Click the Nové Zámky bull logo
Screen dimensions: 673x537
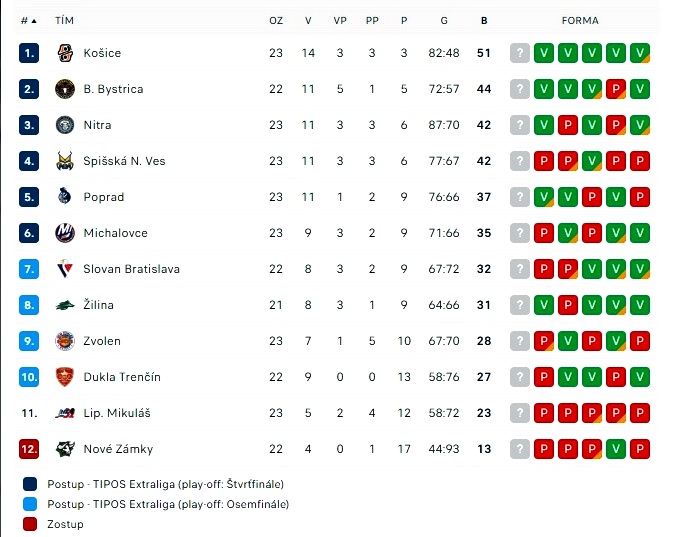point(65,449)
